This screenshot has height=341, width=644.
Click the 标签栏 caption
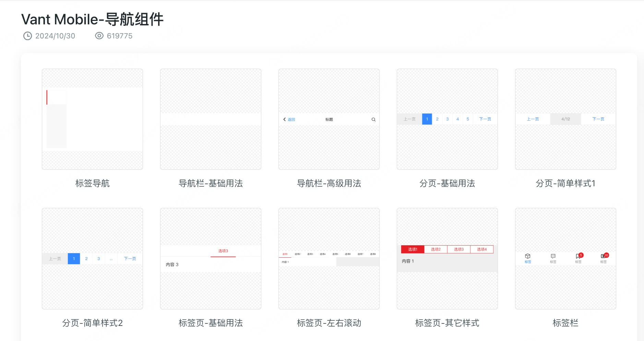click(x=565, y=323)
